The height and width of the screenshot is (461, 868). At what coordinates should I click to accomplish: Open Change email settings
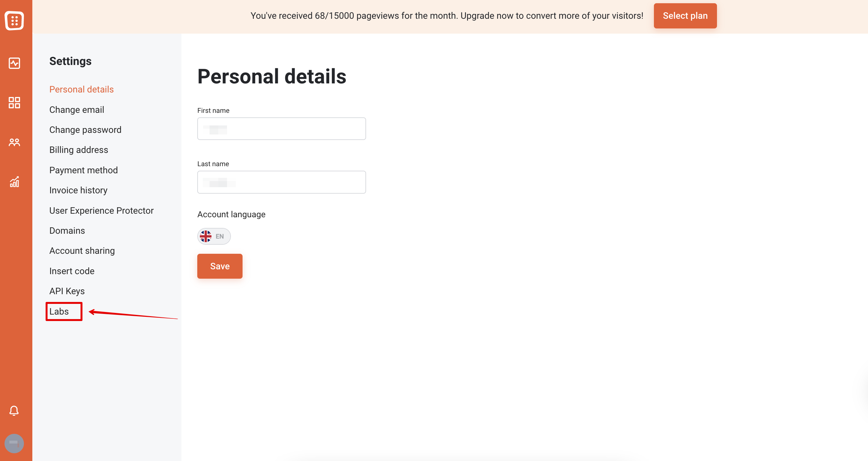(x=77, y=110)
